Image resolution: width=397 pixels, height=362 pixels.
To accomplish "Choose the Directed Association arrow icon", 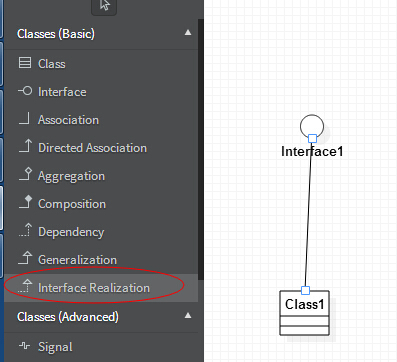I will tap(25, 146).
